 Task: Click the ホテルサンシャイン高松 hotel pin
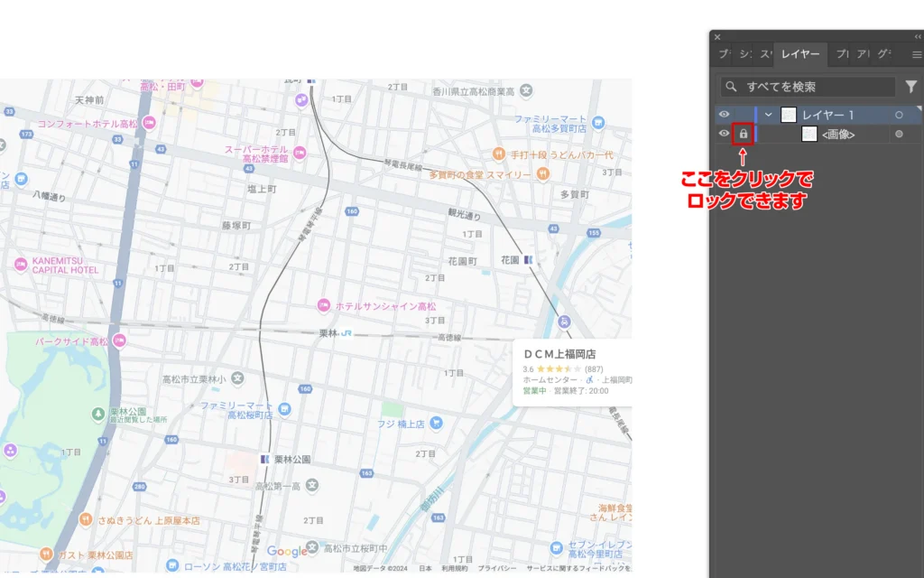(324, 306)
